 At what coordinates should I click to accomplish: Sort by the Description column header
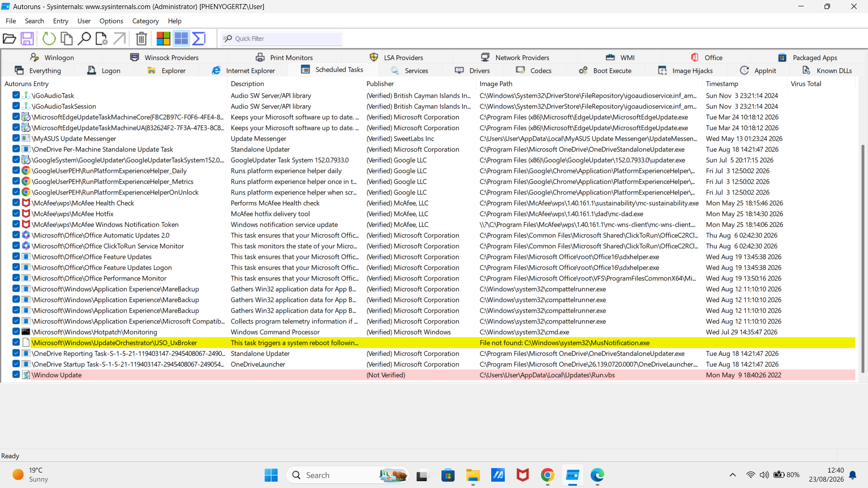(x=295, y=84)
